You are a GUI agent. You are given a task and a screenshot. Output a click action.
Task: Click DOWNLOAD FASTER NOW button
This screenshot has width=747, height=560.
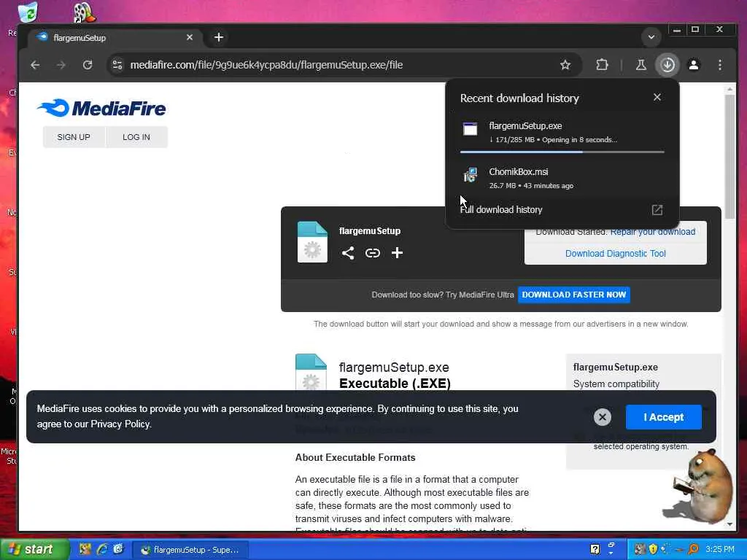574,295
